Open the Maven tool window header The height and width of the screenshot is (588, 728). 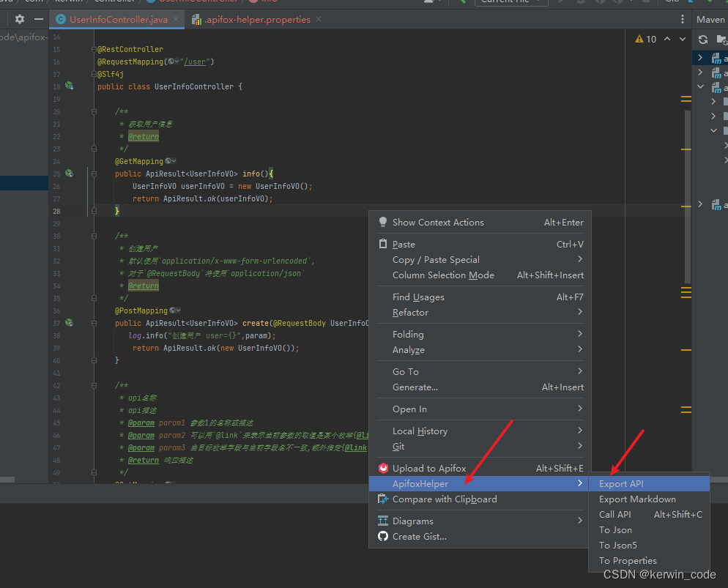[710, 19]
